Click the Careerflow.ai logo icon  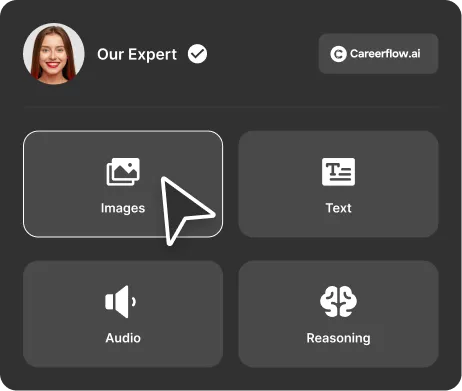pos(338,54)
